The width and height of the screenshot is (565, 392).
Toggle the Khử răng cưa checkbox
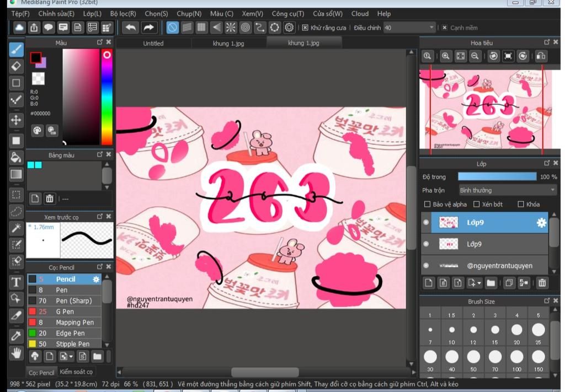[305, 28]
